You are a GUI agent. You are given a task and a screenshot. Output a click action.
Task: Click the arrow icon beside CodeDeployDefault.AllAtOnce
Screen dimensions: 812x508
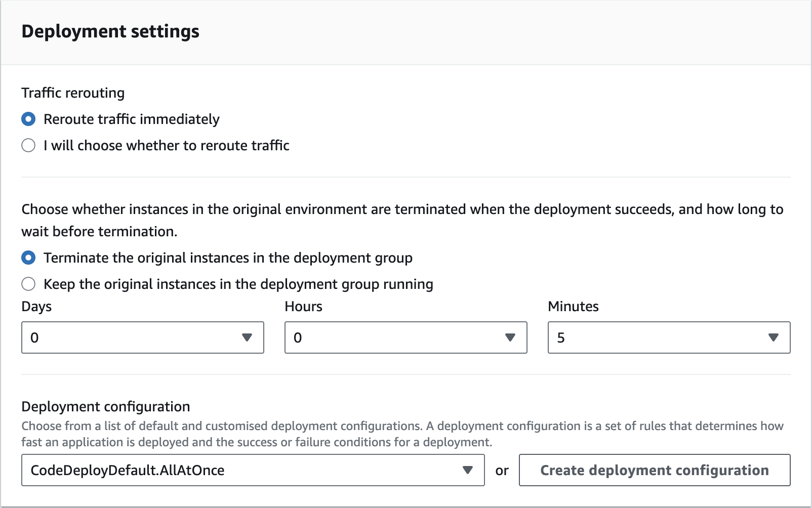[x=468, y=470]
